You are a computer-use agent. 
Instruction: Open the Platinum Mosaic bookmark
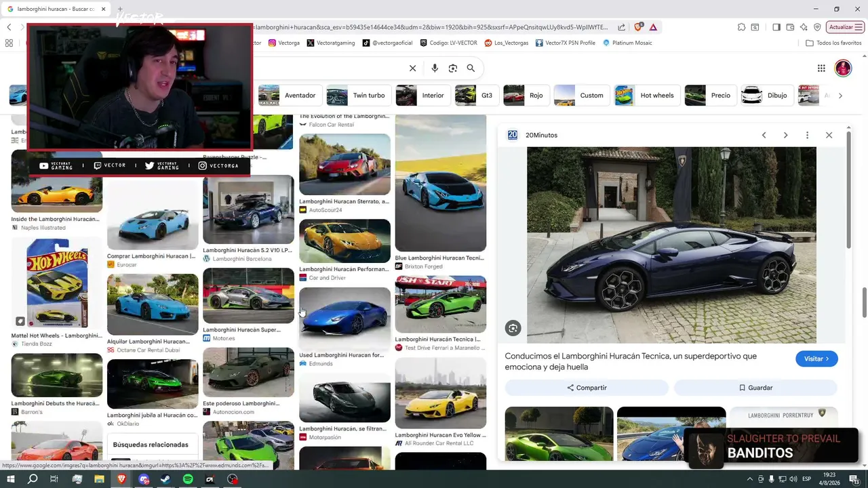pyautogui.click(x=627, y=43)
